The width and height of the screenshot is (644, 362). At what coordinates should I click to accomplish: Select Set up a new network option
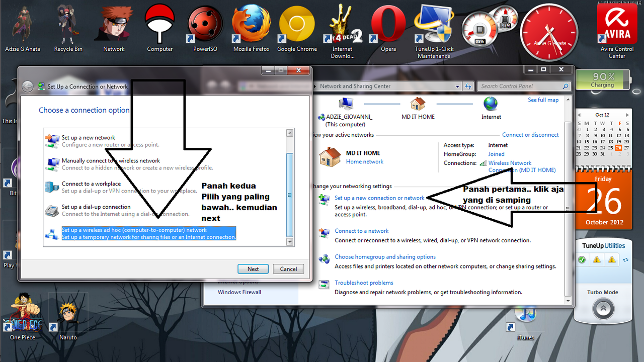tap(165, 141)
